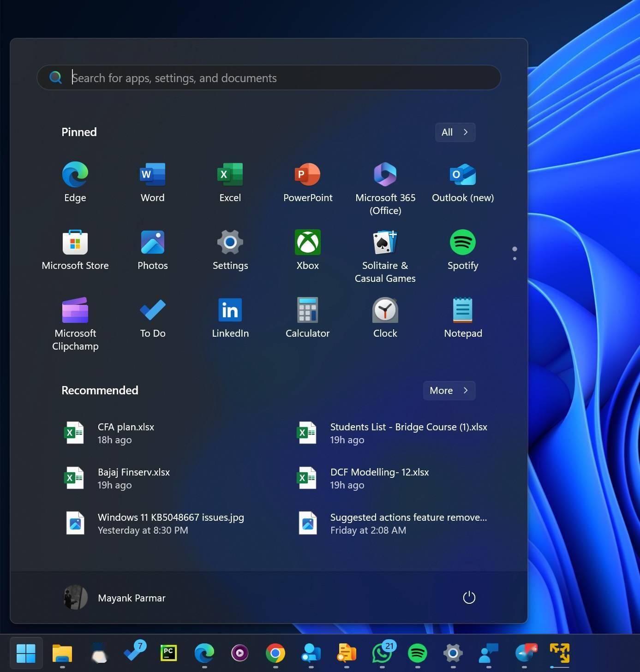Launch Calculator

[x=308, y=317]
